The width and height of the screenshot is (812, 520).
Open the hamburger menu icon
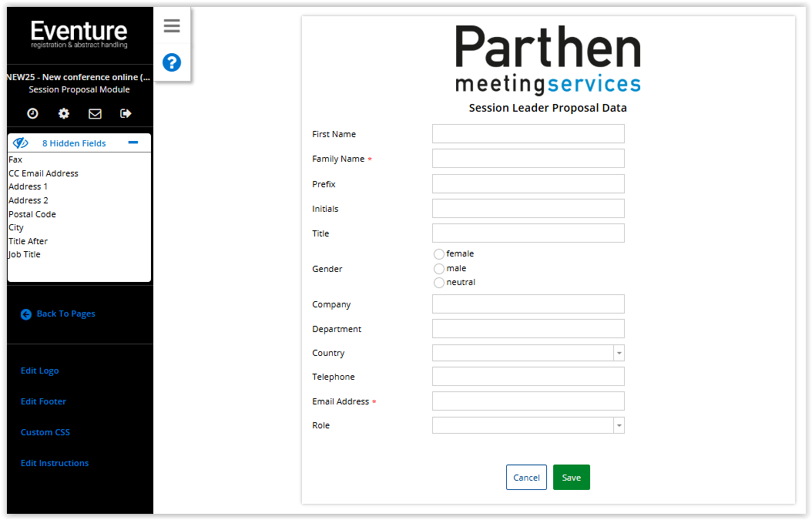(172, 26)
